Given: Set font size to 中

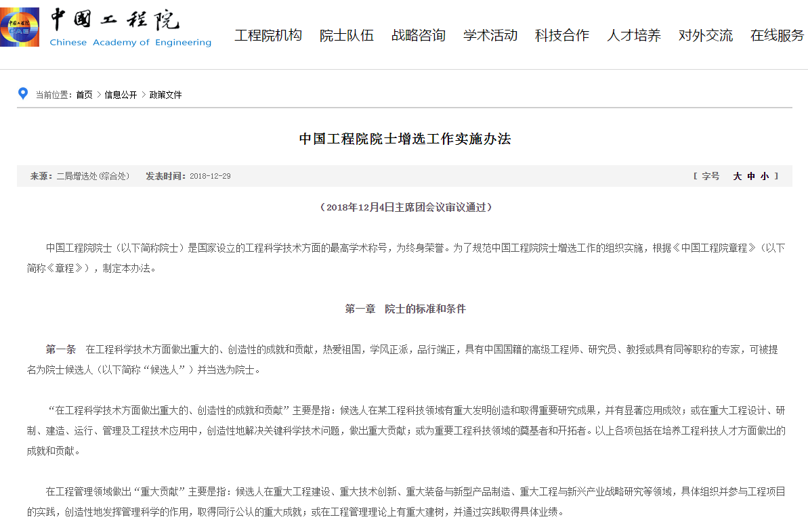Looking at the screenshot, I should 751,176.
